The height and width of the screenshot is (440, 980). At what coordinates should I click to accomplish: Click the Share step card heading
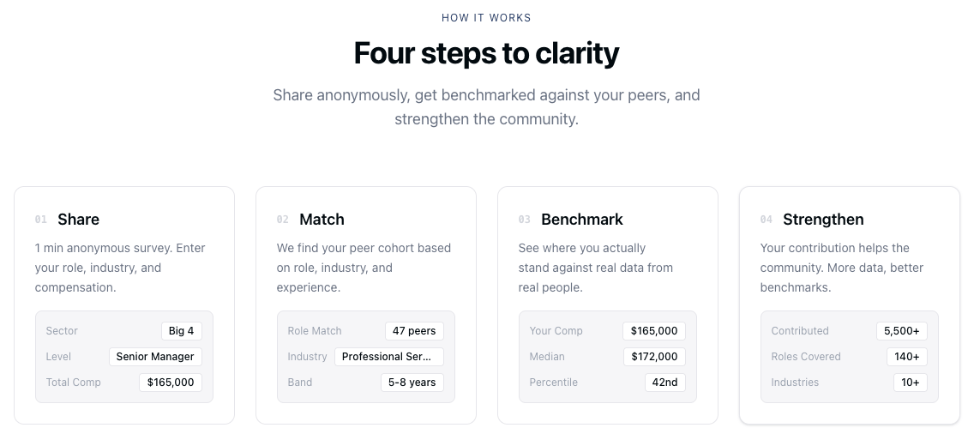click(78, 220)
